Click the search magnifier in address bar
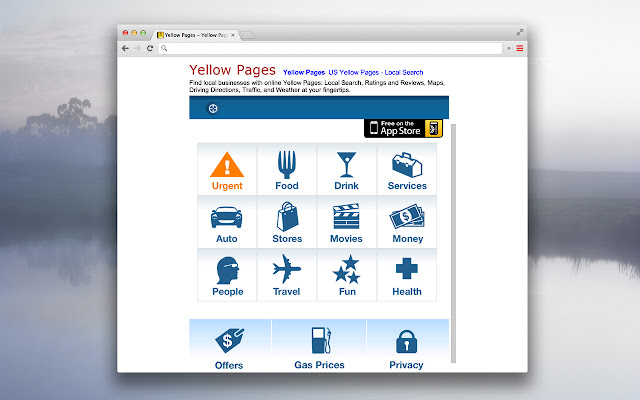Viewport: 640px width, 400px height. [164, 48]
